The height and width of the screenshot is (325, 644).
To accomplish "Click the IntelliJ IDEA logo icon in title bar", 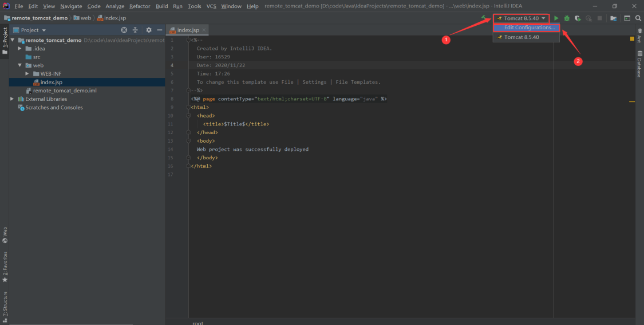I will (x=6, y=6).
